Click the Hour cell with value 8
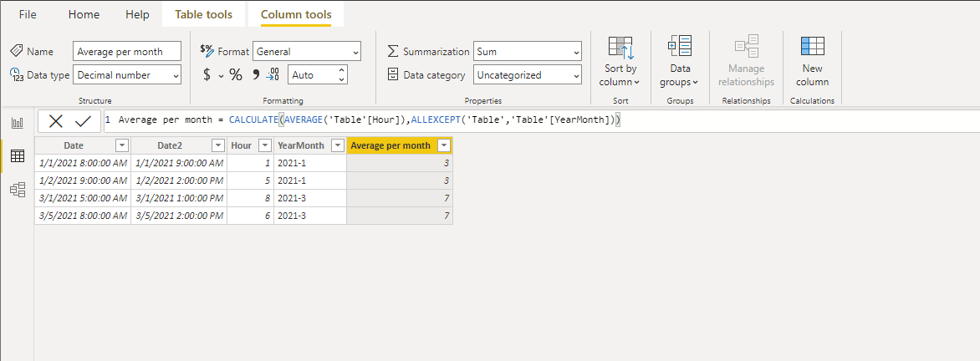 pyautogui.click(x=251, y=198)
